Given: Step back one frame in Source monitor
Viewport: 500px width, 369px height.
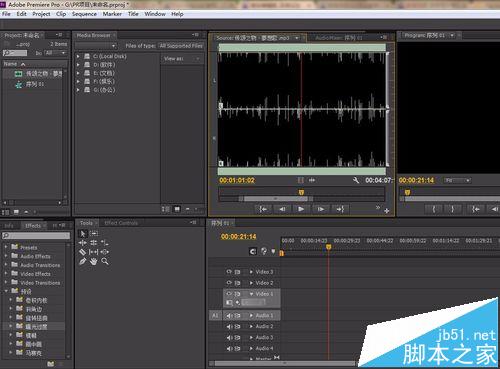Looking at the screenshot, I should pyautogui.click(x=282, y=209).
